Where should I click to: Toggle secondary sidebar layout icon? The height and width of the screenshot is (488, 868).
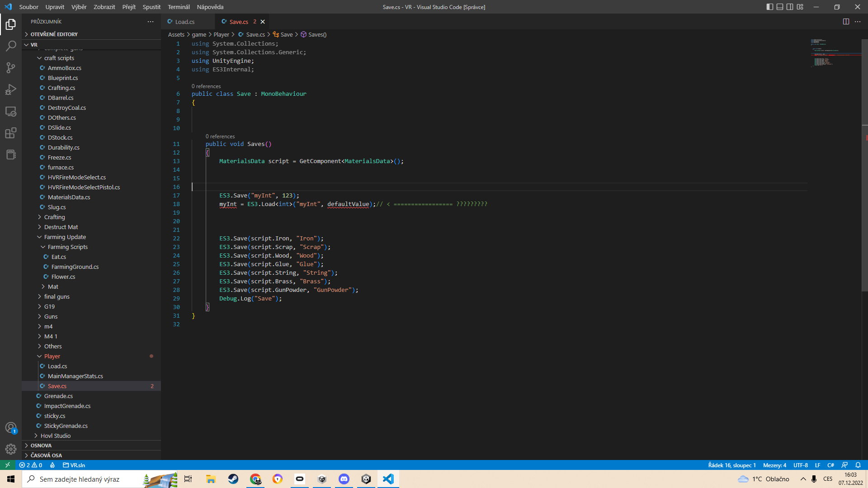(790, 7)
